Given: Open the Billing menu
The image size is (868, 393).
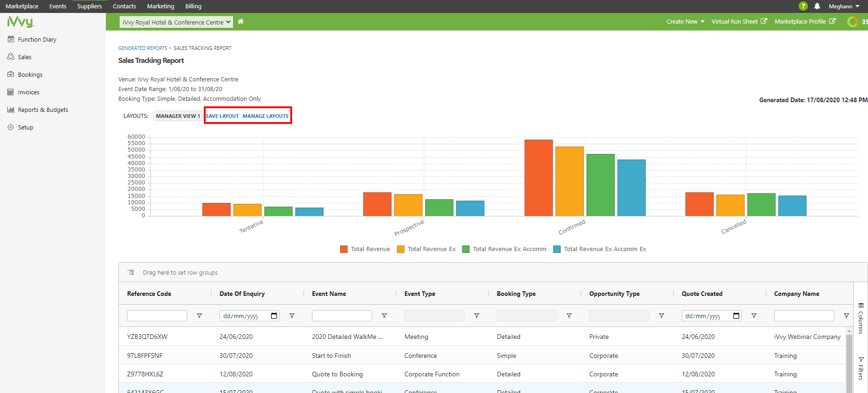Looking at the screenshot, I should (x=193, y=6).
